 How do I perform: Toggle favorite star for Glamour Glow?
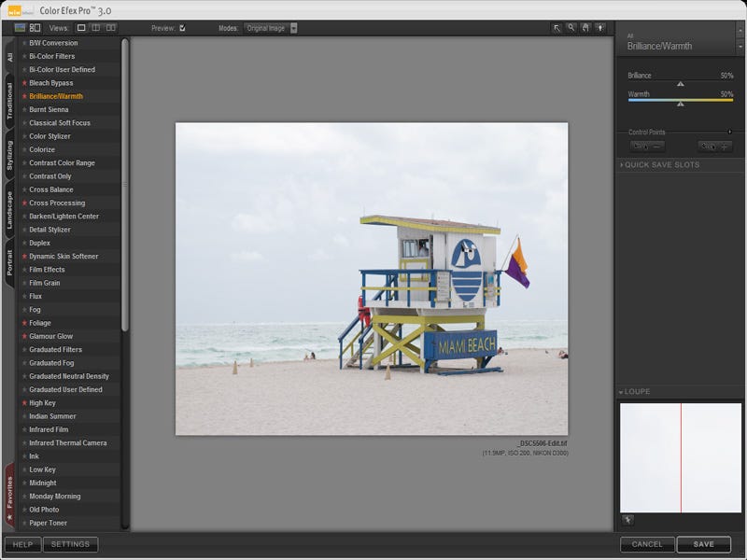pos(24,336)
